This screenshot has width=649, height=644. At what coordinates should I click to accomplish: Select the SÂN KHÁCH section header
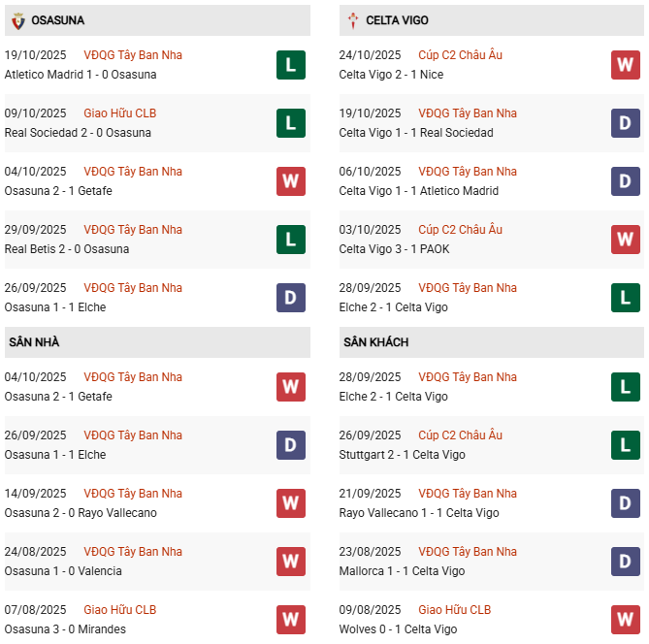[375, 342]
